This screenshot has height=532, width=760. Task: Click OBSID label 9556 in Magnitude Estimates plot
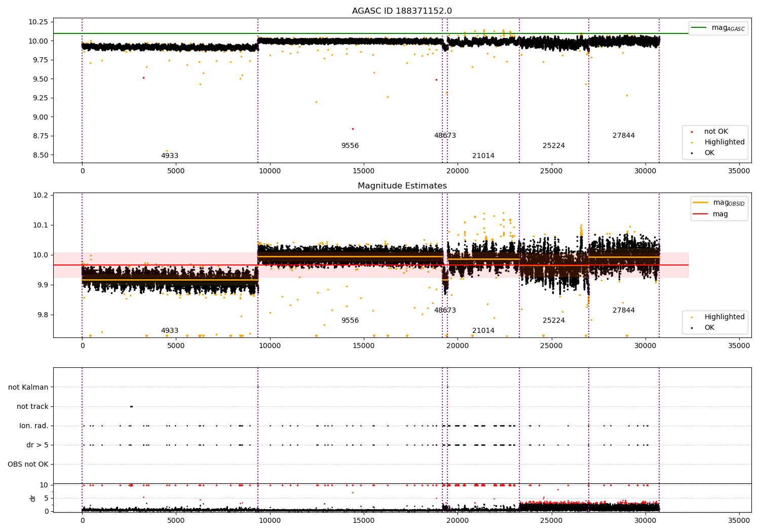[350, 321]
